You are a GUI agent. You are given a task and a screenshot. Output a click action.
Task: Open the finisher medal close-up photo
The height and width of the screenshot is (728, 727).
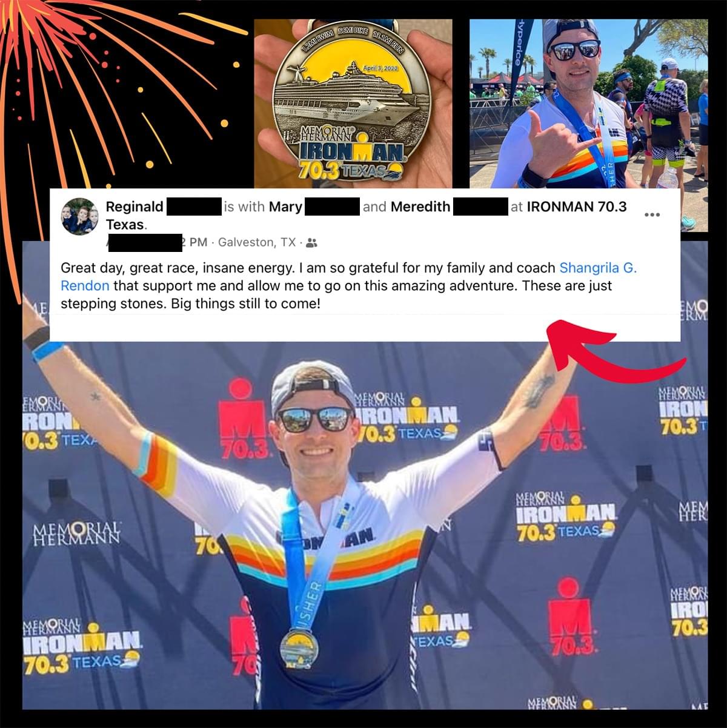click(x=353, y=104)
